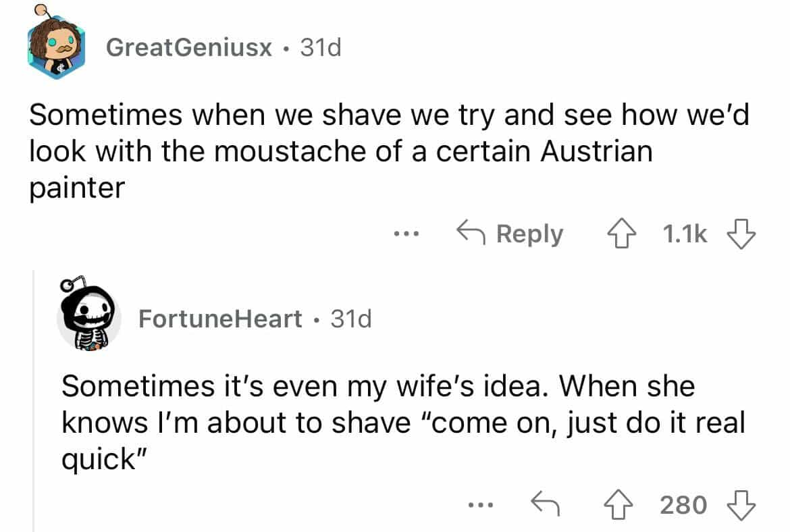Click the reply arrow icon beside Reply label
This screenshot has width=790, height=532.
(x=471, y=235)
